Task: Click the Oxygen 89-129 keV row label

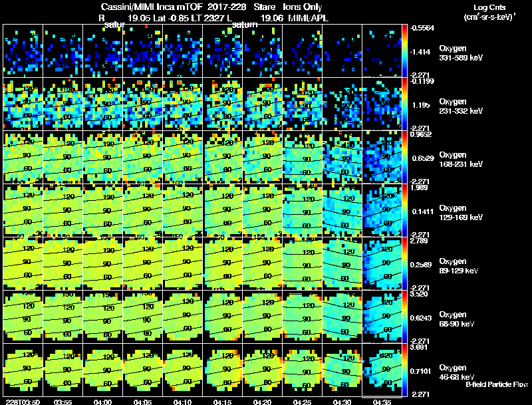Action: pyautogui.click(x=458, y=265)
